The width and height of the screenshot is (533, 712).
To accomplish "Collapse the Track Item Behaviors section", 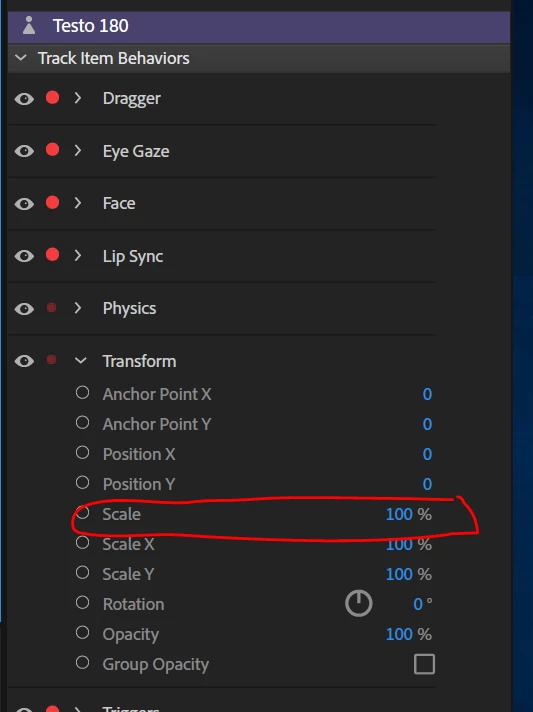I will pyautogui.click(x=21, y=58).
